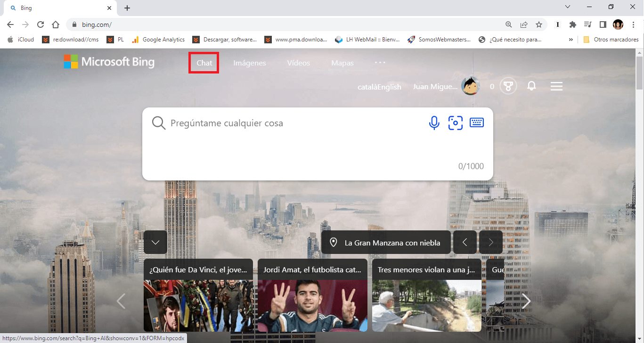Move the news carousel right
644x343 pixels.
point(526,301)
